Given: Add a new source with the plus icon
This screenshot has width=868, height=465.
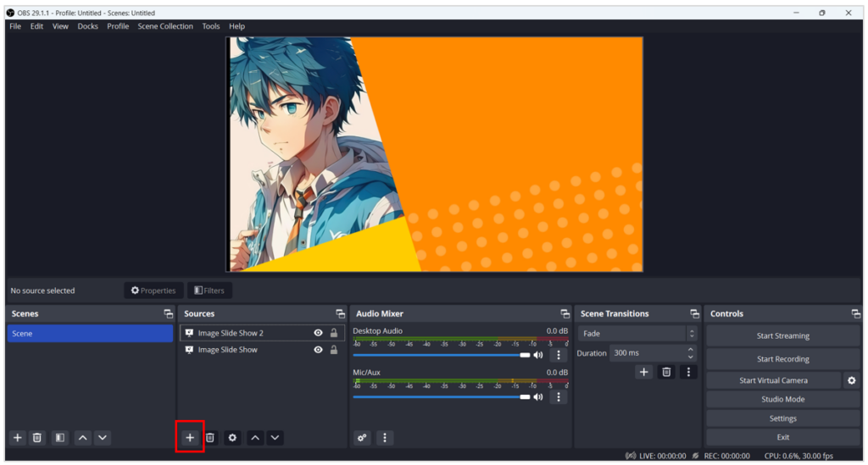Looking at the screenshot, I should point(190,438).
